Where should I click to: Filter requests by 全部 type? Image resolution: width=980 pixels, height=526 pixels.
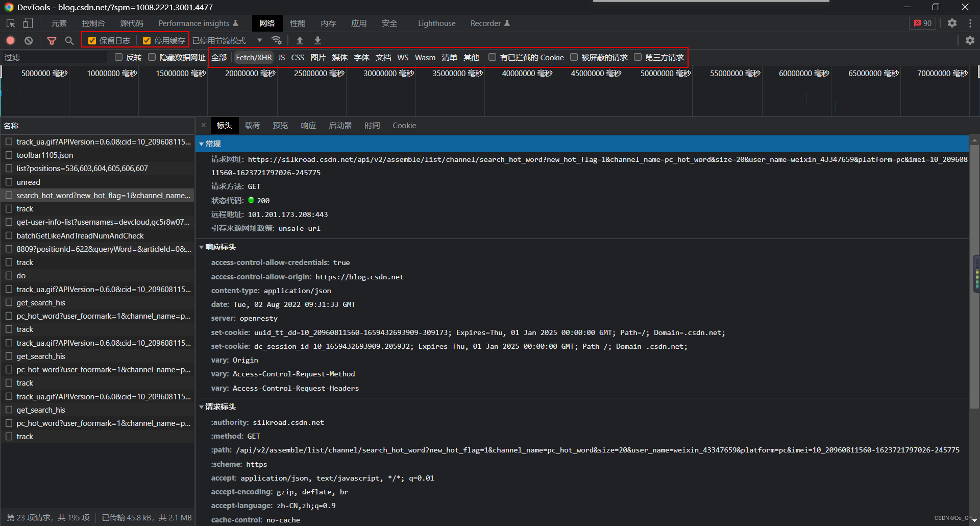pyautogui.click(x=219, y=57)
